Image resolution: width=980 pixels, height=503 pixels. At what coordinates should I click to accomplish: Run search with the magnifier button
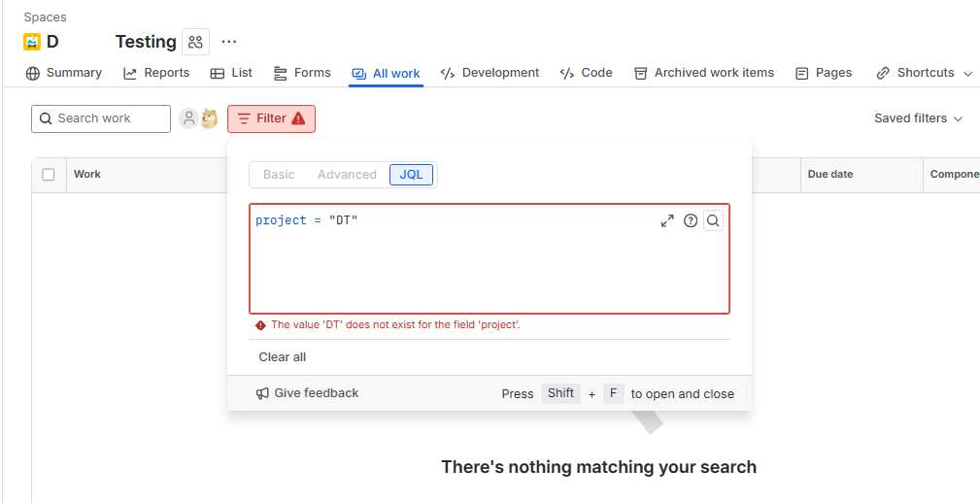pyautogui.click(x=713, y=220)
